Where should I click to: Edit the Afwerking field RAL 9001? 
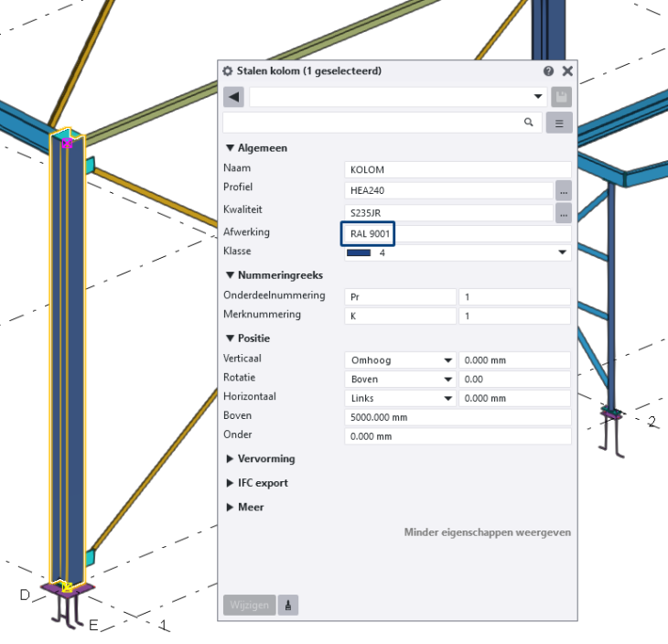[458, 233]
